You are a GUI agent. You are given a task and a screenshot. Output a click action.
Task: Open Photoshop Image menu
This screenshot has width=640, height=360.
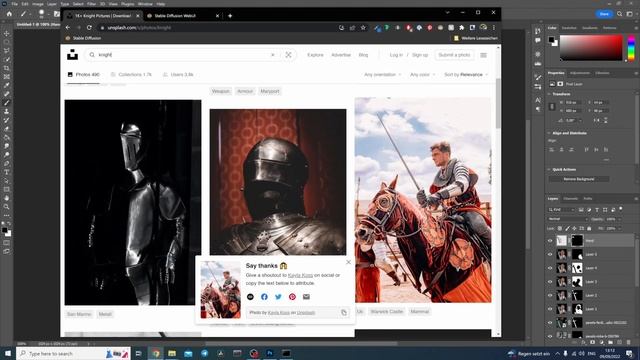(x=38, y=4)
